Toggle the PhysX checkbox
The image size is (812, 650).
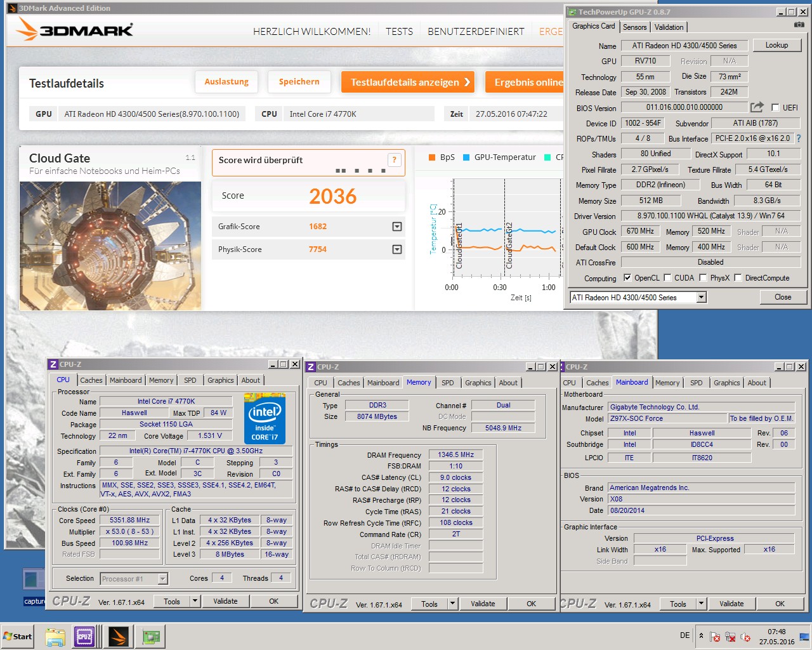tap(703, 277)
